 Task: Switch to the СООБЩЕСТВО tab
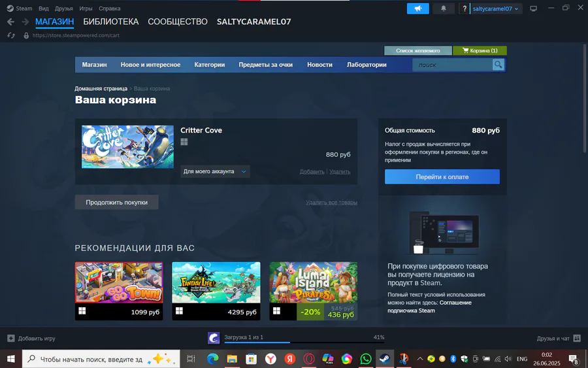178,22
